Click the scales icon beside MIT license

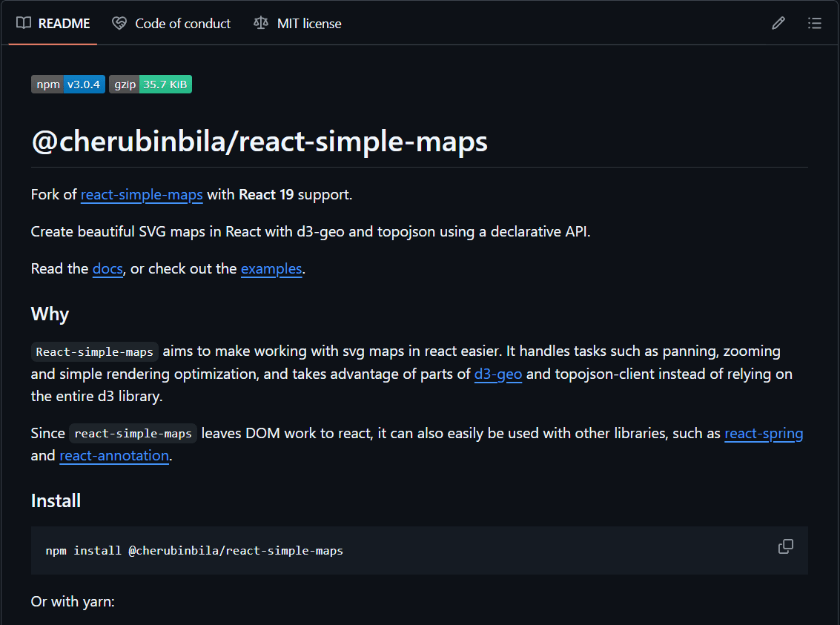pos(261,23)
